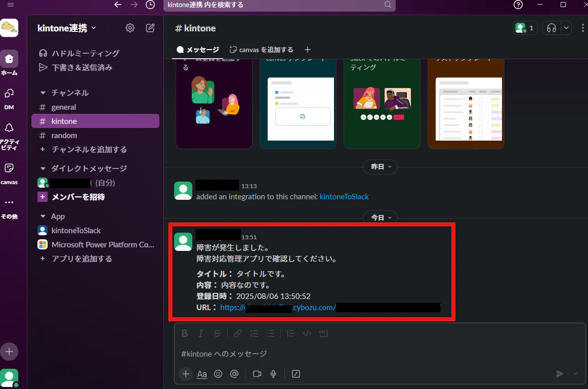Open the 昨日 date dropdown
Image resolution: width=588 pixels, height=389 pixels.
[x=380, y=167]
